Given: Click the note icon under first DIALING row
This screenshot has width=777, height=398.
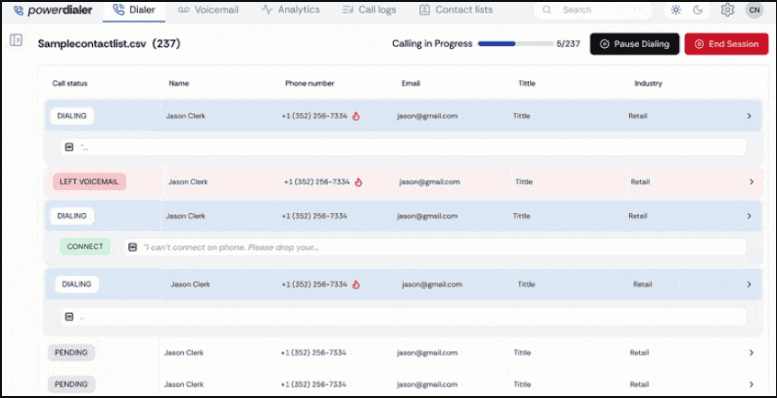Looking at the screenshot, I should [69, 147].
